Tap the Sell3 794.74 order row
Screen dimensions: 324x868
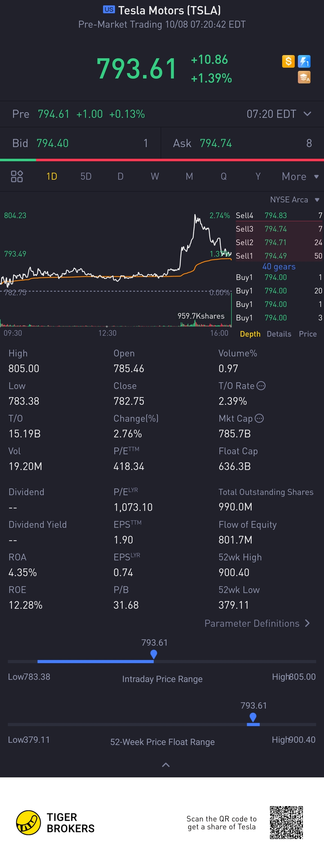pyautogui.click(x=279, y=229)
